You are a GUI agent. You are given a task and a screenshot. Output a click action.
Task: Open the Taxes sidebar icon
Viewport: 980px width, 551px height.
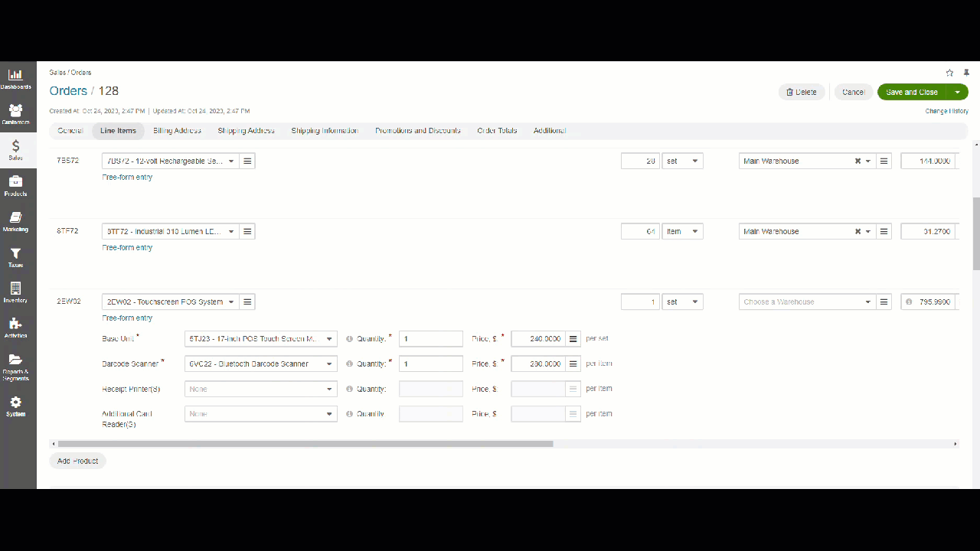pyautogui.click(x=15, y=257)
